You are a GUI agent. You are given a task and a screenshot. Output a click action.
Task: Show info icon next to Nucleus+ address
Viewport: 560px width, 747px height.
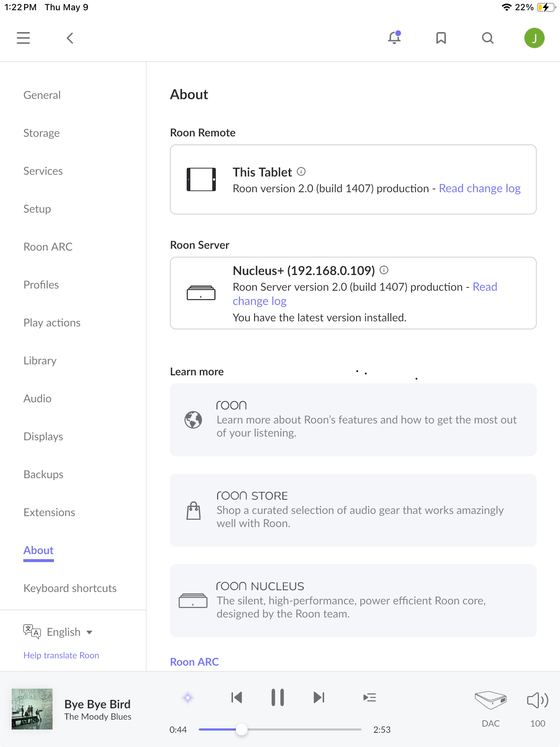click(384, 270)
